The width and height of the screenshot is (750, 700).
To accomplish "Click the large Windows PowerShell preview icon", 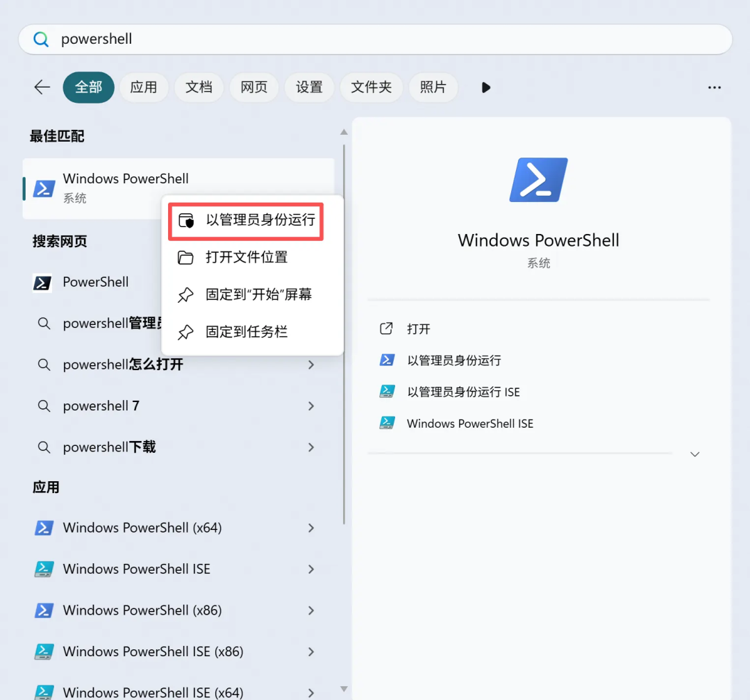I will coord(538,180).
